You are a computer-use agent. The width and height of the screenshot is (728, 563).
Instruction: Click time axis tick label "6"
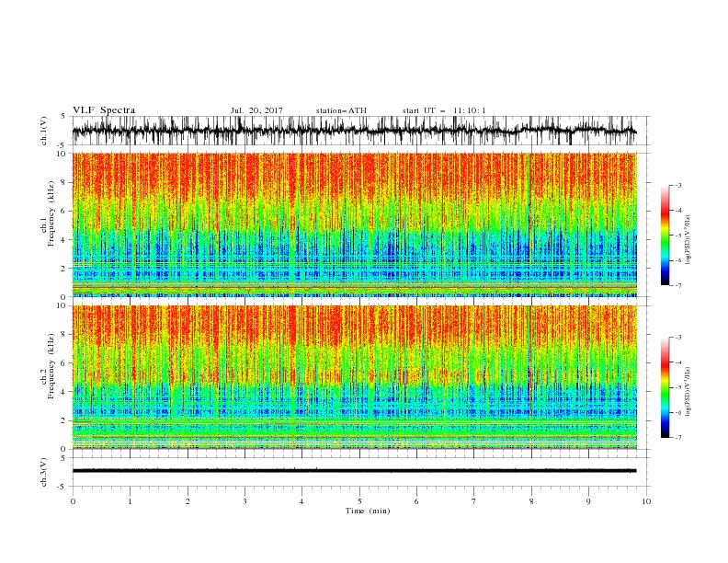416,501
